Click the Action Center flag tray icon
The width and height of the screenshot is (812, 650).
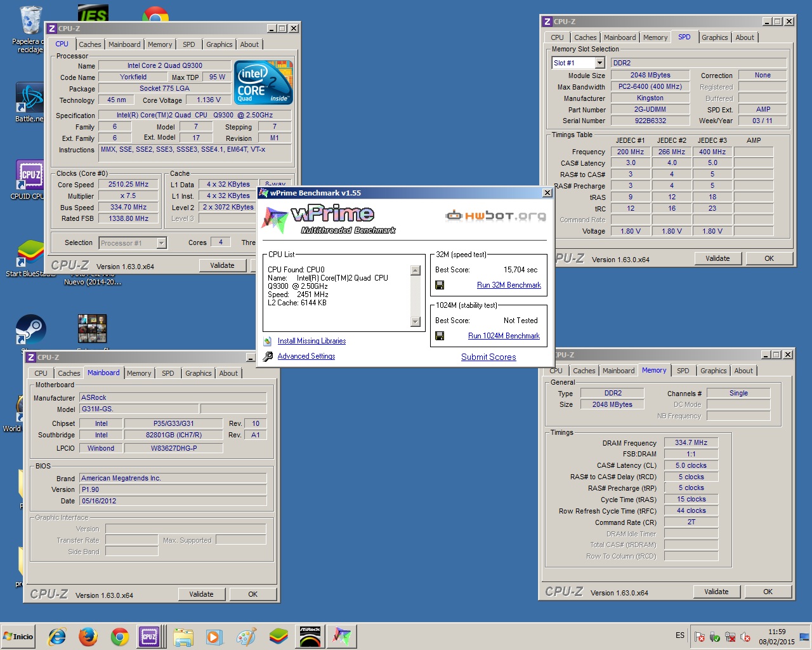(x=699, y=636)
